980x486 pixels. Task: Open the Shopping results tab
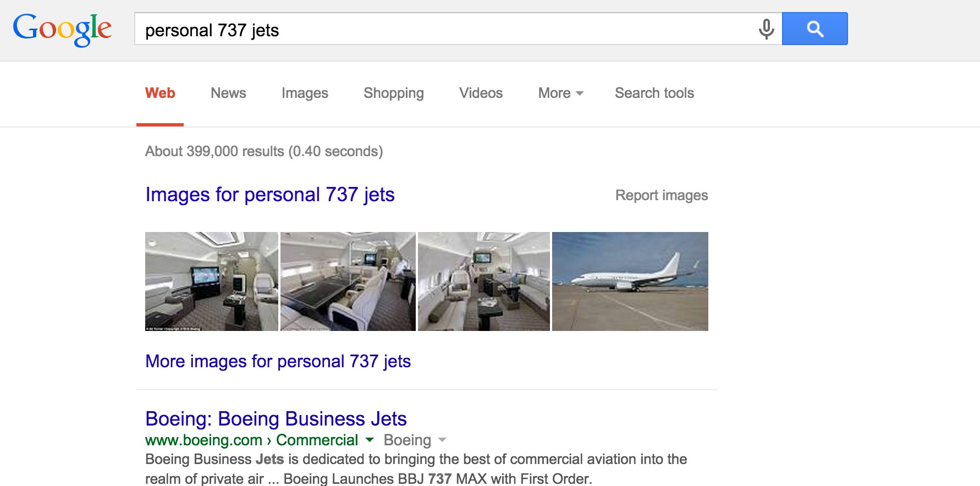coord(394,93)
